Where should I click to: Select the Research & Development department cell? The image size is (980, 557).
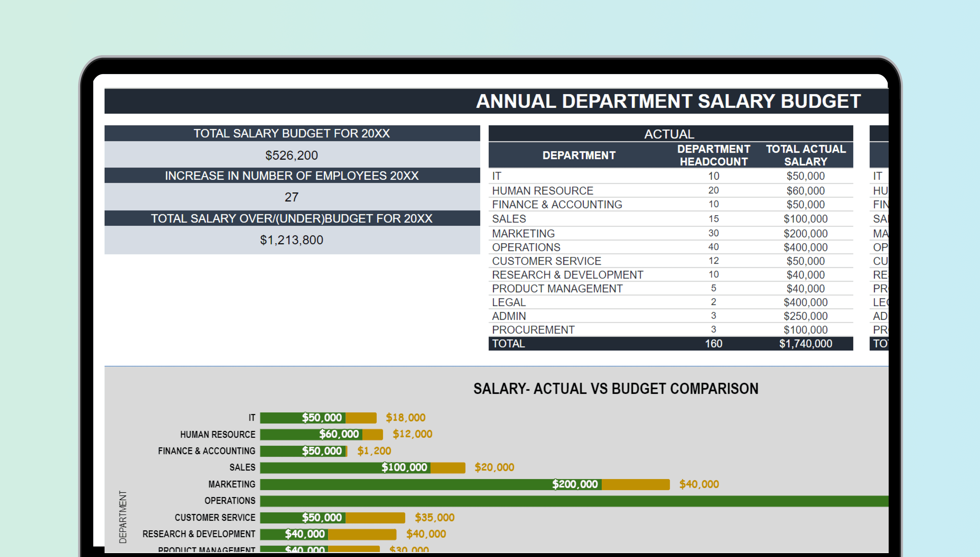568,275
